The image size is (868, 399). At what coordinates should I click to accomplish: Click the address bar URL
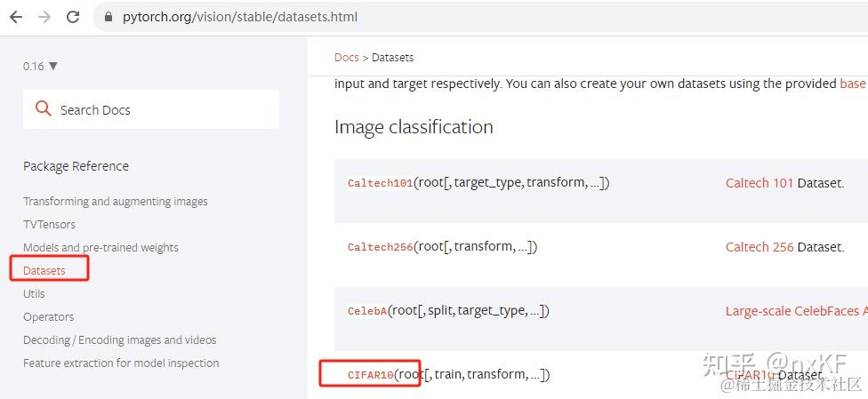[240, 17]
